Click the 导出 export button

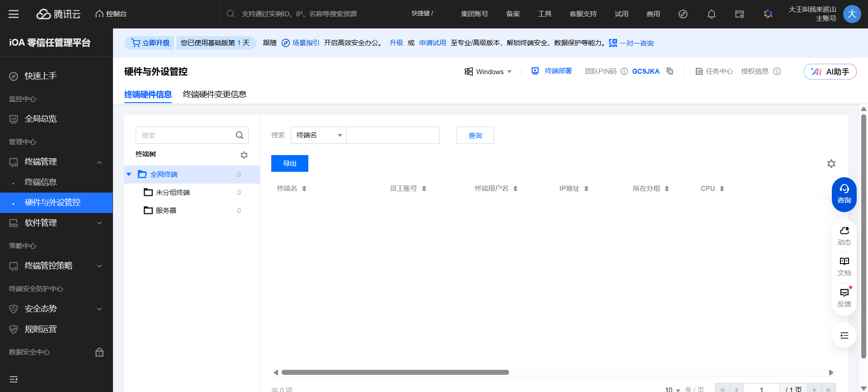pyautogui.click(x=290, y=164)
